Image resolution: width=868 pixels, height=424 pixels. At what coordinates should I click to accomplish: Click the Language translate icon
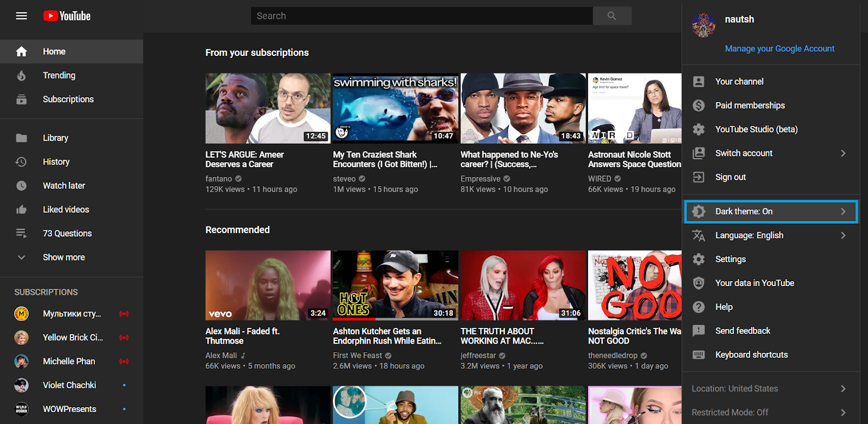pos(699,235)
